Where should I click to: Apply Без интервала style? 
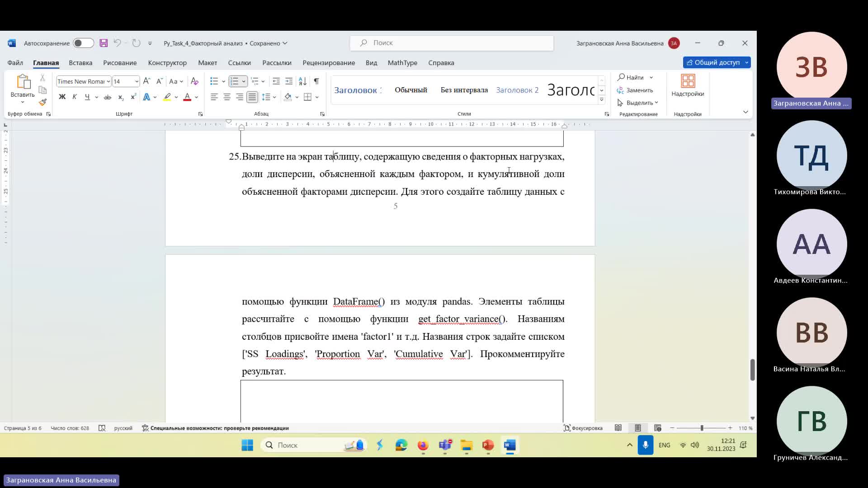pyautogui.click(x=464, y=90)
